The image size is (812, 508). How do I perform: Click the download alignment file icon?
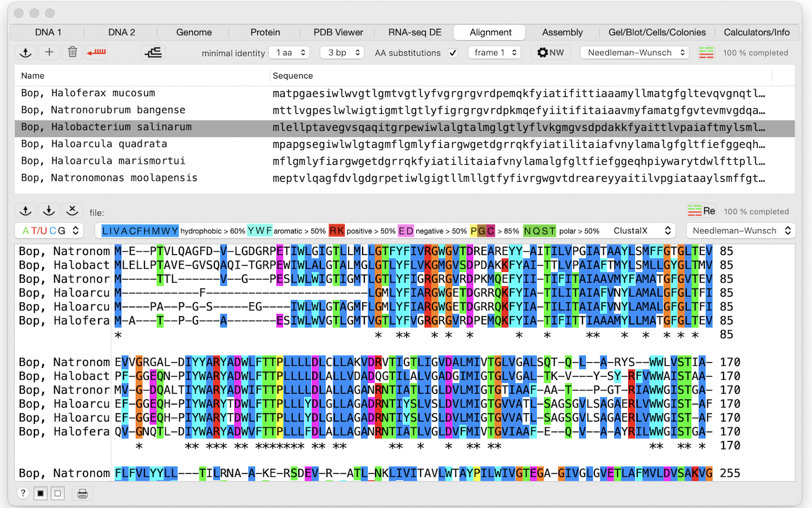(49, 211)
